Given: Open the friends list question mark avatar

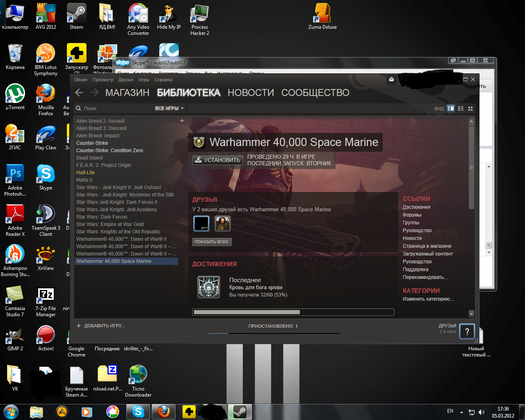Looking at the screenshot, I should pos(467,331).
